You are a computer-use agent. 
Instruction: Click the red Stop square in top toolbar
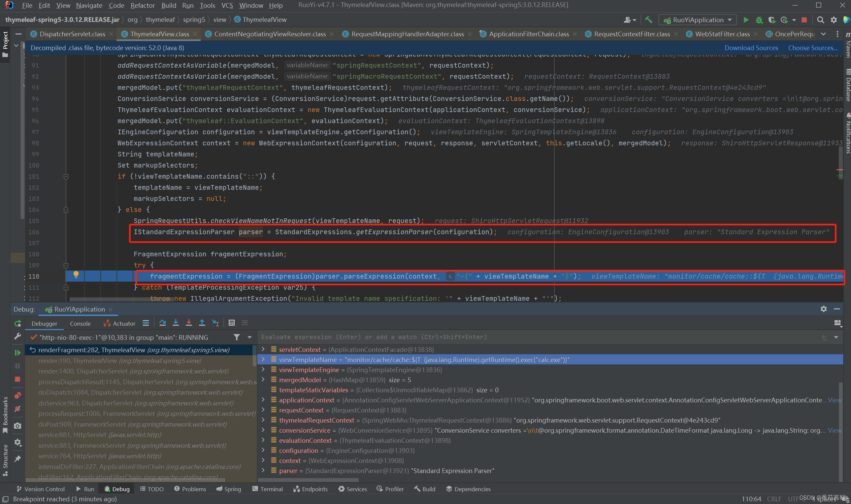tap(804, 20)
